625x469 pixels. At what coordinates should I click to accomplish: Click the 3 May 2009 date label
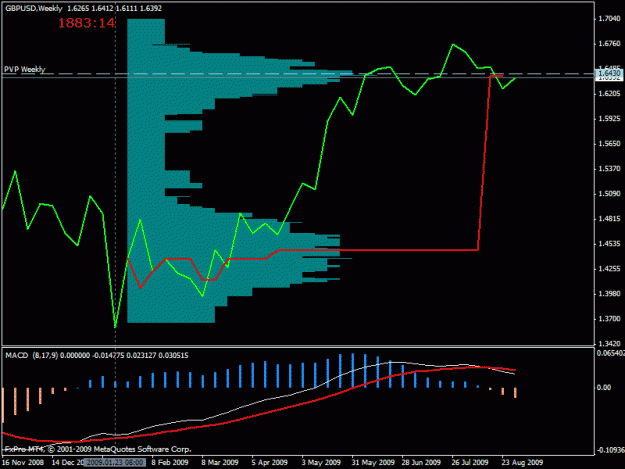pyautogui.click(x=321, y=462)
